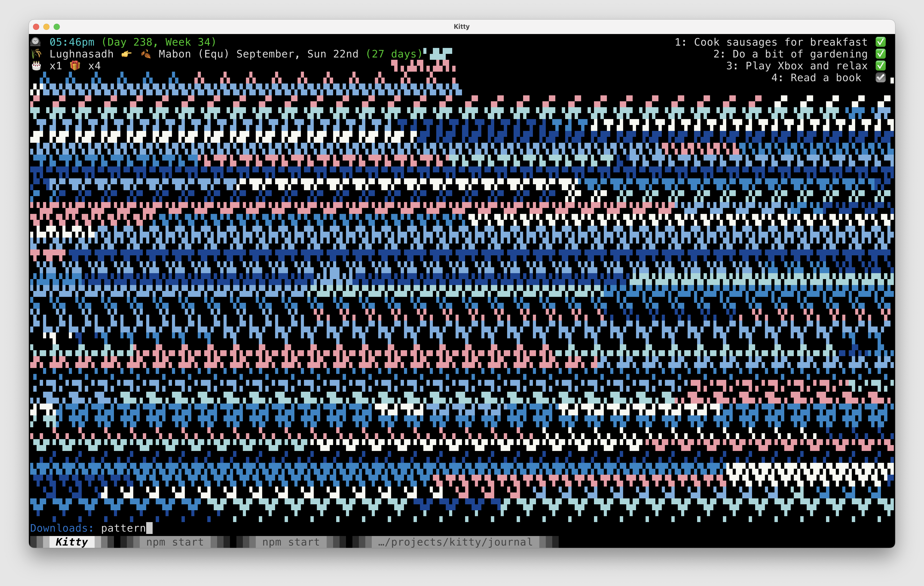
Task: Click the typed word 'pattern'
Action: point(123,528)
